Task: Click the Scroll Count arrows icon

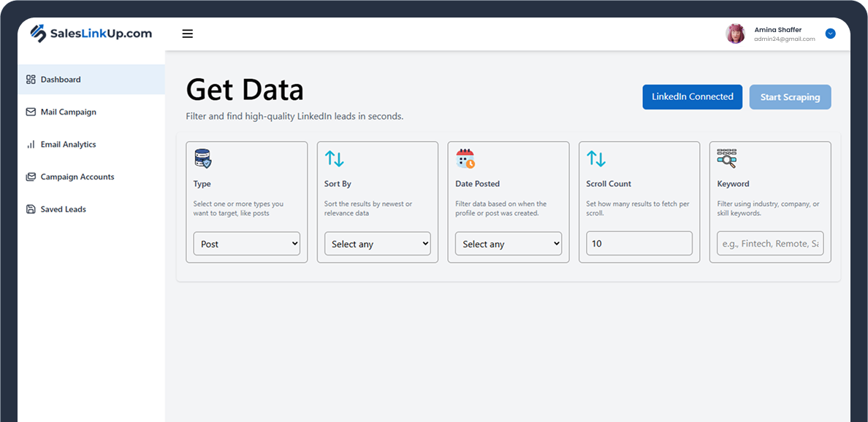Action: [595, 158]
